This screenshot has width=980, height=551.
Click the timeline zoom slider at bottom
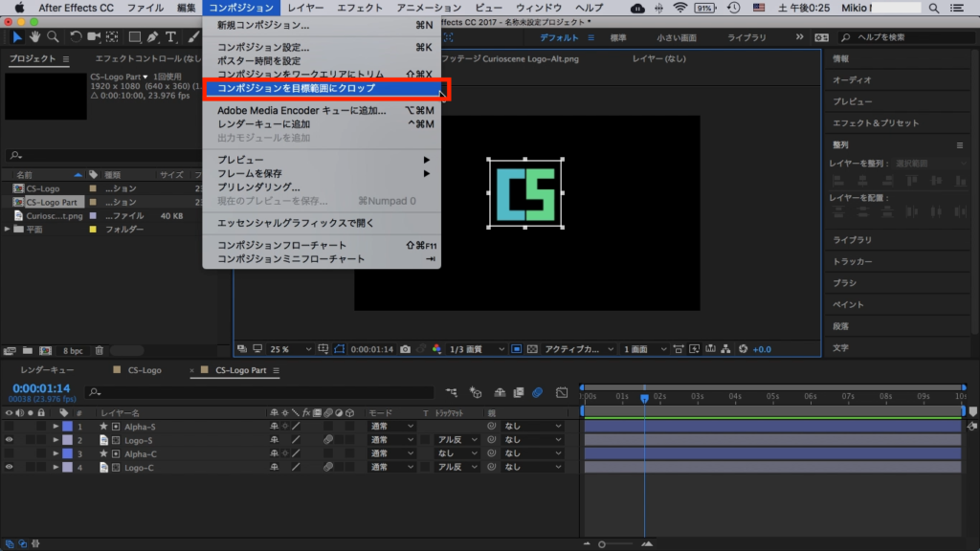(x=603, y=543)
